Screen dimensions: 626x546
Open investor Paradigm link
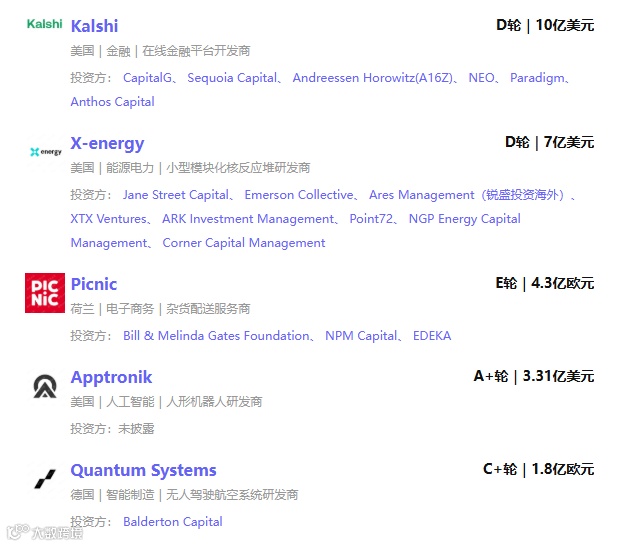537,78
